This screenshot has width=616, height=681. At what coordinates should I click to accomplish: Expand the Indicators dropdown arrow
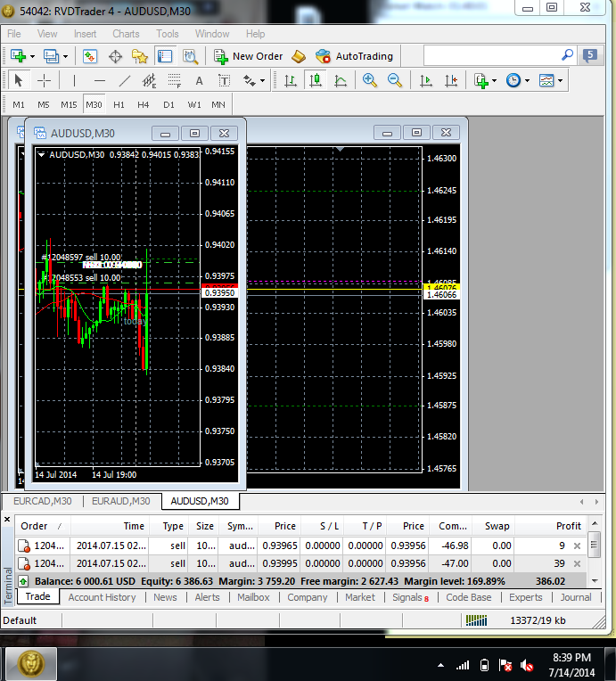coord(495,81)
